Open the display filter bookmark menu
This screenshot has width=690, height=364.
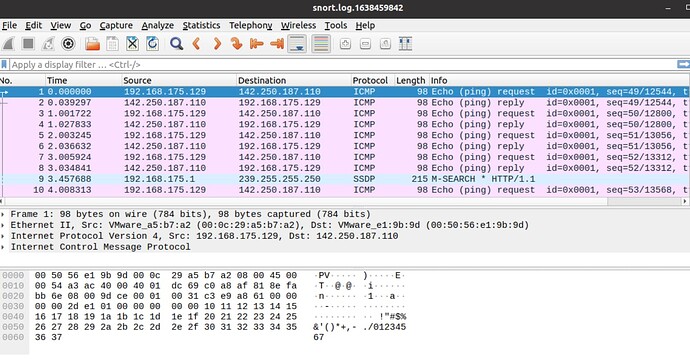point(4,65)
